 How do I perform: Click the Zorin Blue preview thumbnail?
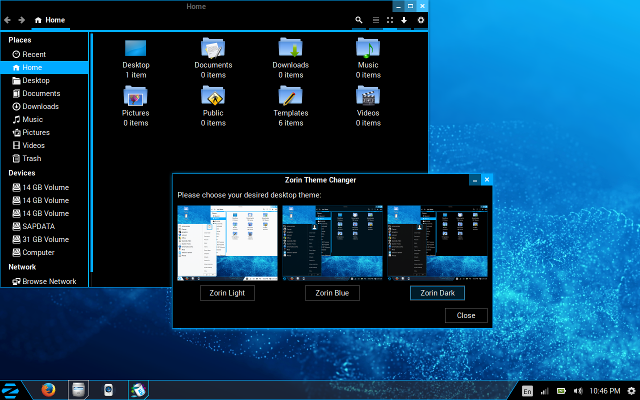pyautogui.click(x=332, y=243)
